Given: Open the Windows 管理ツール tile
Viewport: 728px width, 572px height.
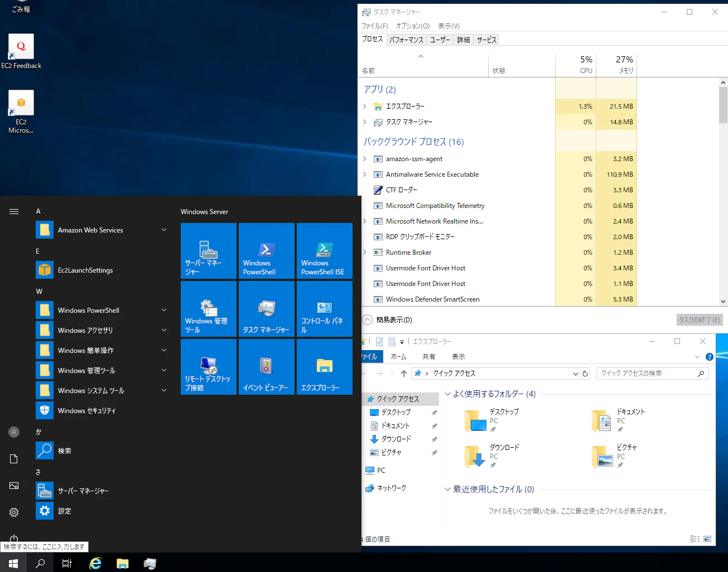Looking at the screenshot, I should pyautogui.click(x=209, y=309).
